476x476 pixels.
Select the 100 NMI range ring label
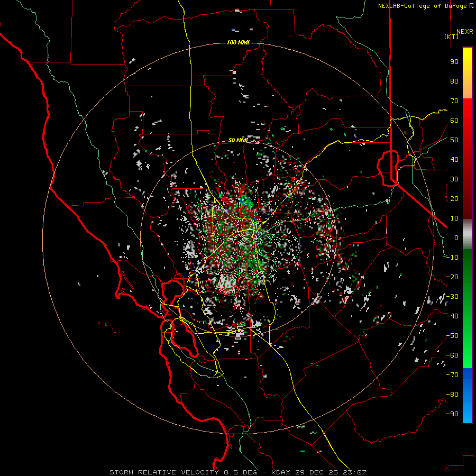(x=238, y=42)
